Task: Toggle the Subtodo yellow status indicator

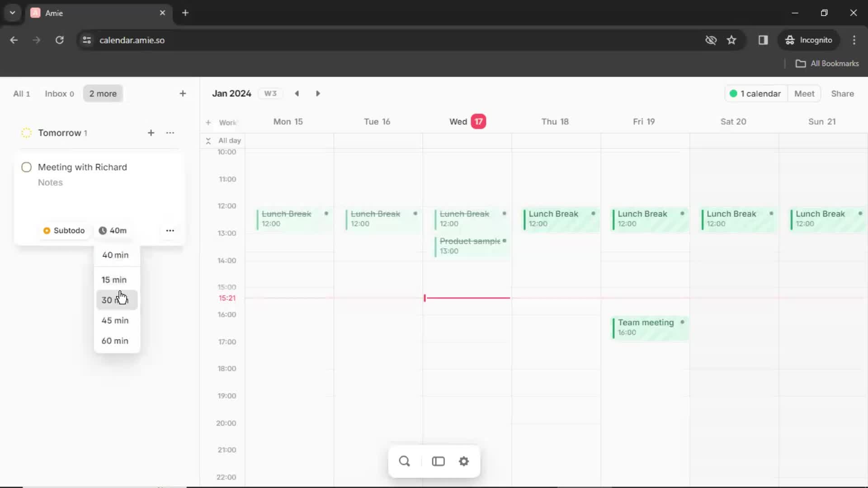Action: [x=47, y=230]
